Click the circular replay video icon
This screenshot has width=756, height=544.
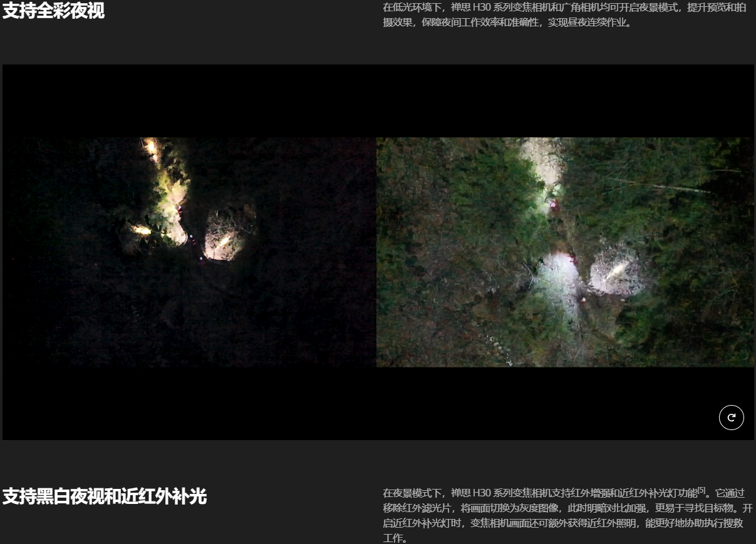tap(731, 418)
